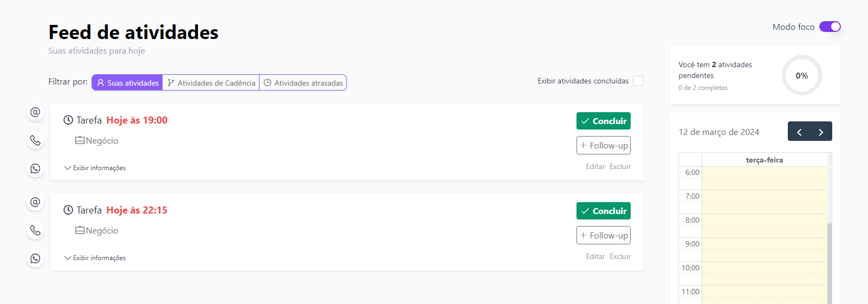Go to next day in calendar
868x304 pixels.
[821, 132]
